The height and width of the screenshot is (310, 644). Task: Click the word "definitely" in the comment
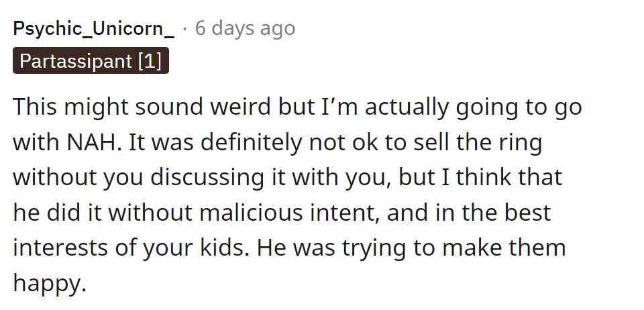point(251,142)
